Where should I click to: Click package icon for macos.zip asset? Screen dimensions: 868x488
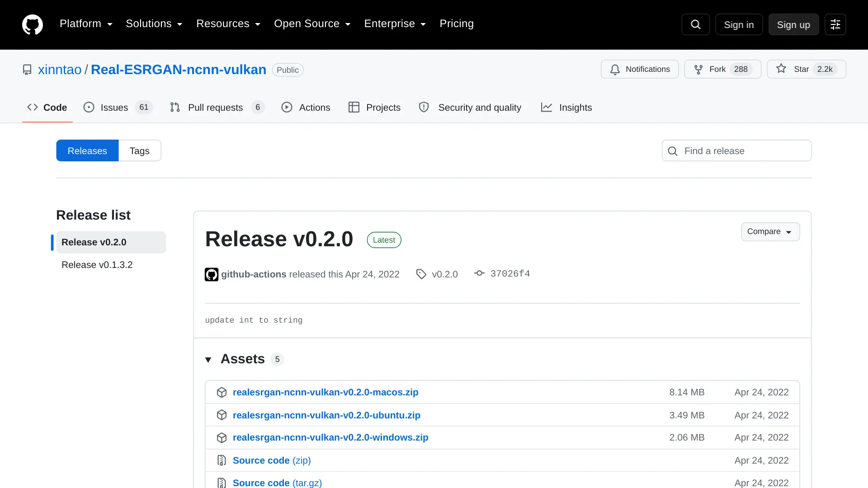[x=222, y=392]
